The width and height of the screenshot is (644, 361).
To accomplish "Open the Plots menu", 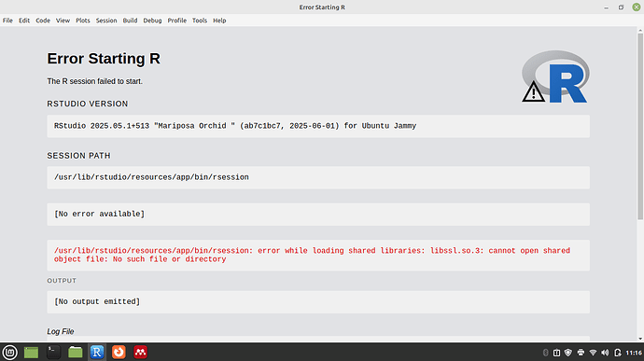I will click(82, 21).
